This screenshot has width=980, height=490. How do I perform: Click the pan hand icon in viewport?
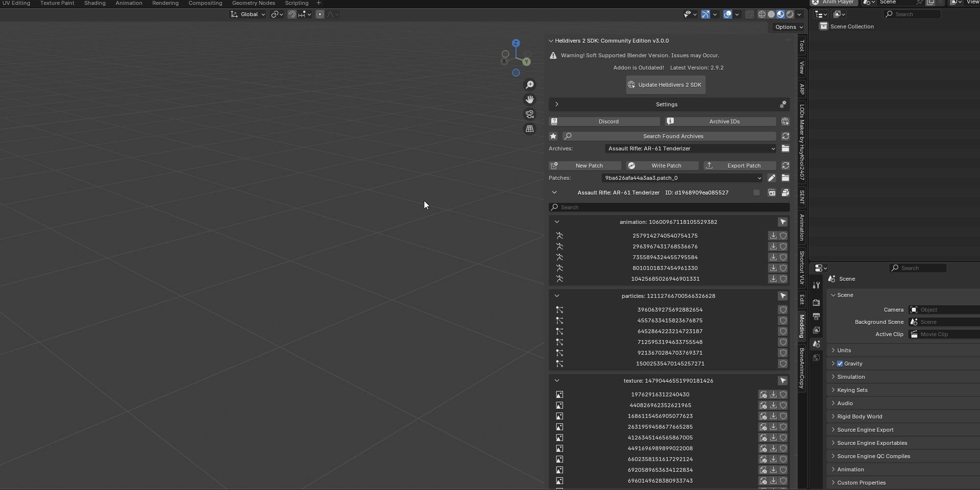pos(530,99)
